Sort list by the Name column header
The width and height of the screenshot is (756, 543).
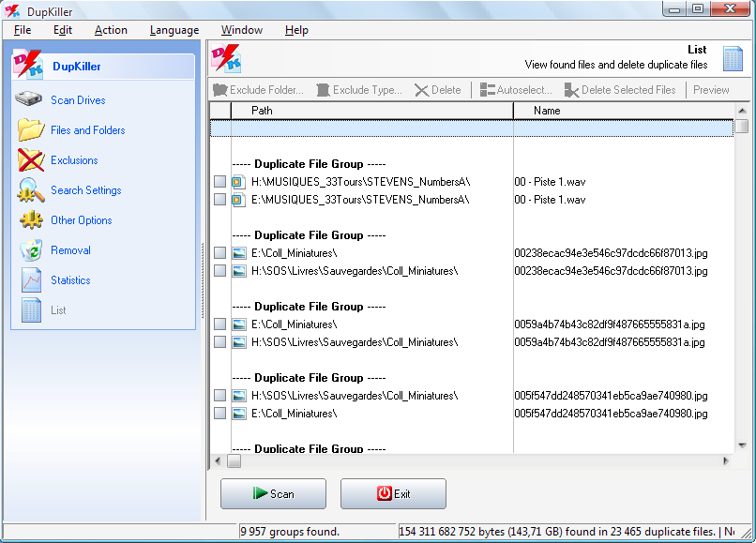coord(623,111)
